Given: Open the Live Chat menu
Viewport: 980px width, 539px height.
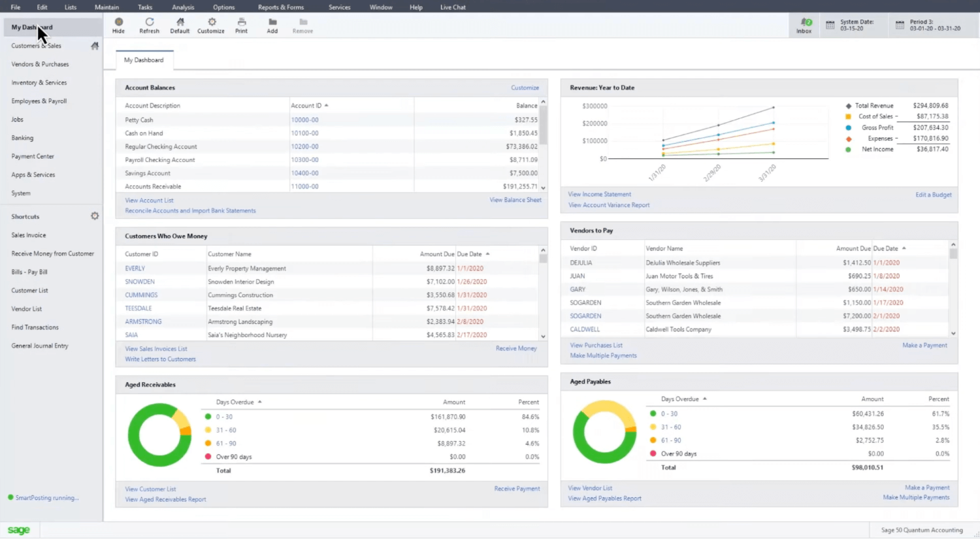Looking at the screenshot, I should click(x=453, y=7).
